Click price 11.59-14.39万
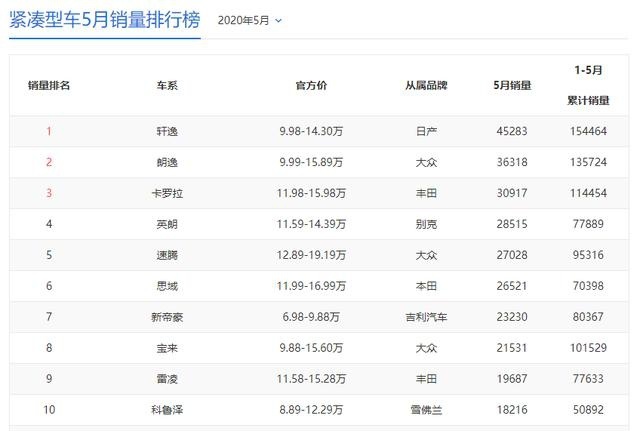The width and height of the screenshot is (640, 431). 311,224
